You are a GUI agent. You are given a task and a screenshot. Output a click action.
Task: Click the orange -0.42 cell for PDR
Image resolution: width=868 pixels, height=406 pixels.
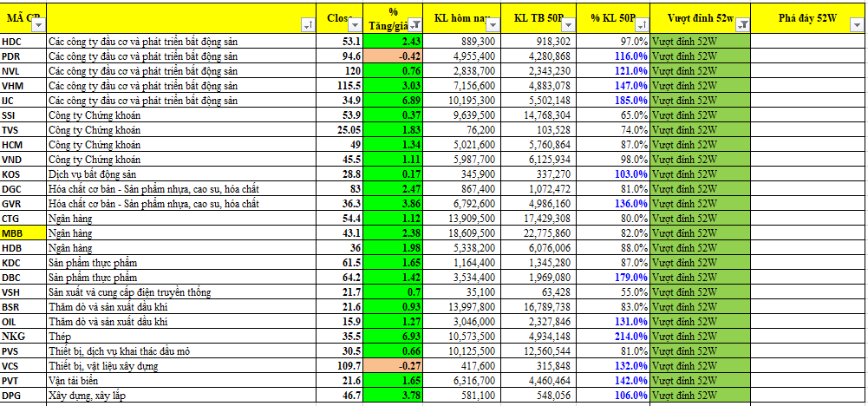pos(395,56)
